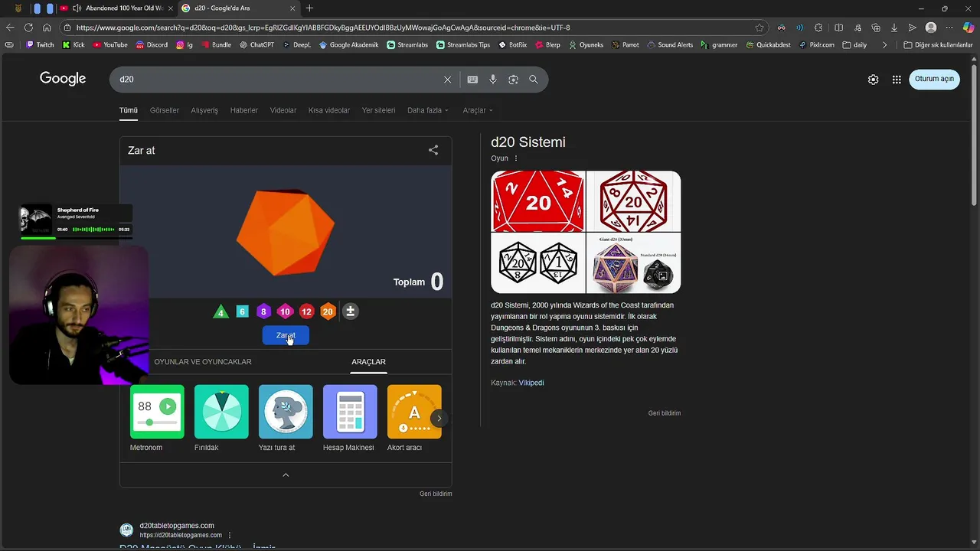
Task: Reload the page
Action: pyautogui.click(x=28, y=28)
